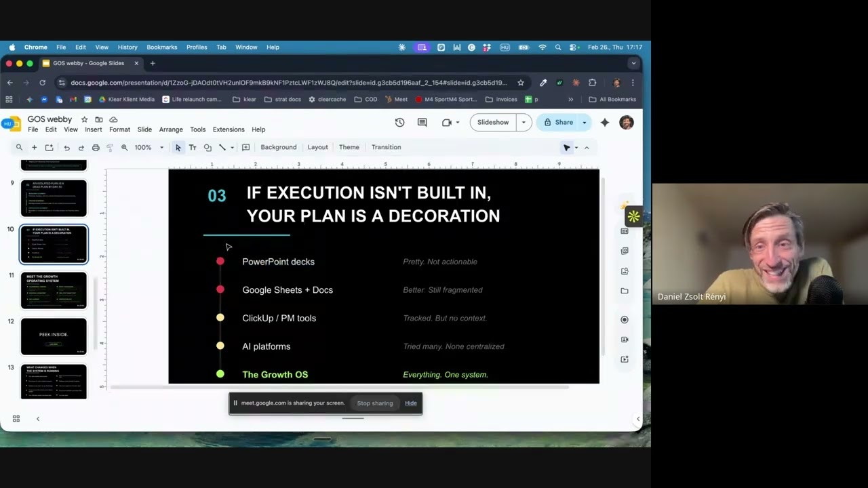Open the Format menu

119,129
